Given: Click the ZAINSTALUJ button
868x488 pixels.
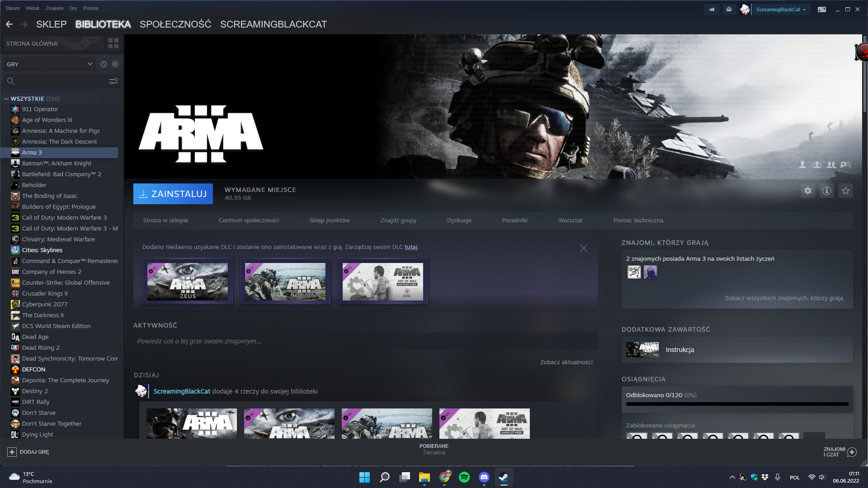Looking at the screenshot, I should point(173,194).
